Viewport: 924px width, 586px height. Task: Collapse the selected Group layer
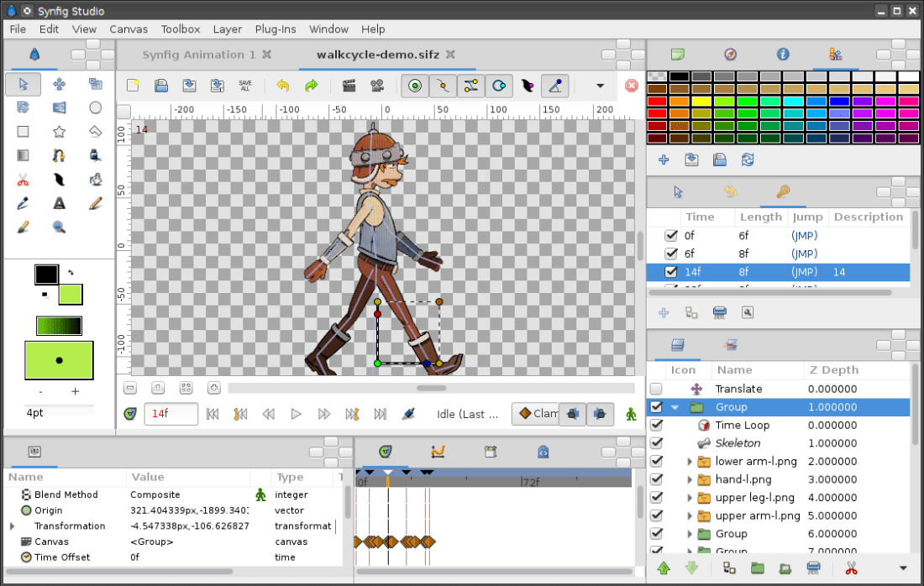(675, 407)
